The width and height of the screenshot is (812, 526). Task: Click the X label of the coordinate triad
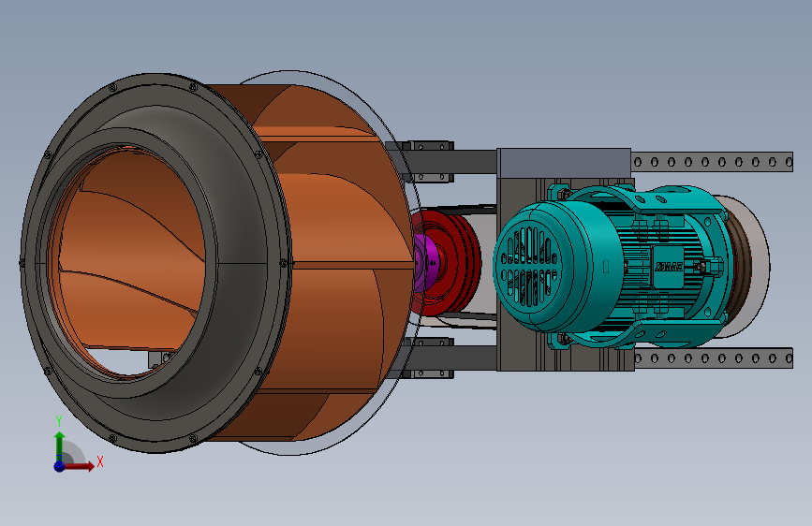tap(100, 461)
